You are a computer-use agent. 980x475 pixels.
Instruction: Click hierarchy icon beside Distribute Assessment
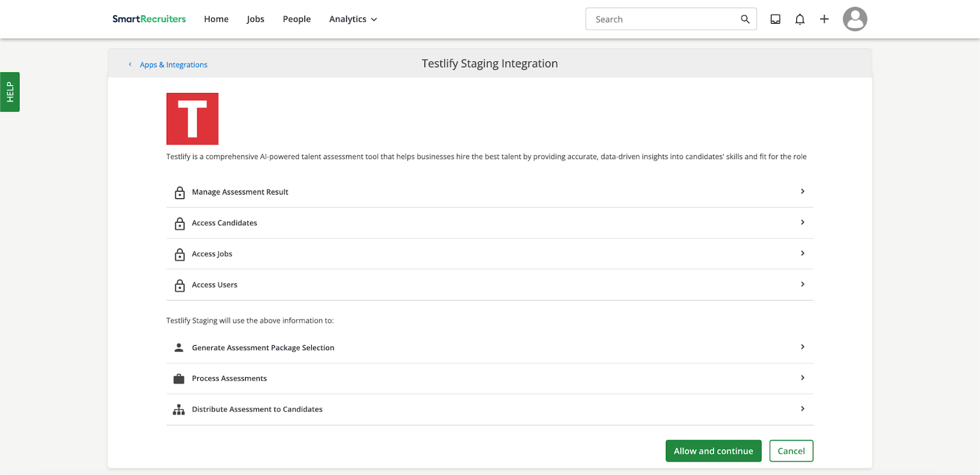(x=179, y=410)
